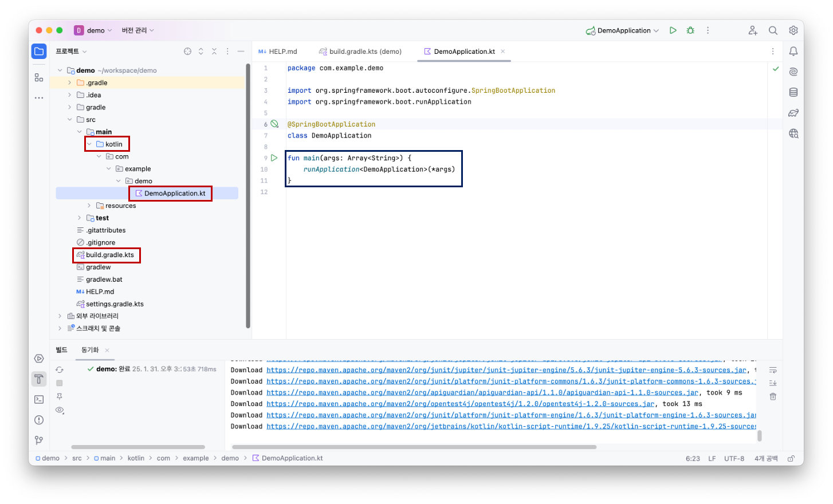Viewport: 833px width, 504px height.
Task: Open Search Everywhere magnifier
Action: (773, 30)
